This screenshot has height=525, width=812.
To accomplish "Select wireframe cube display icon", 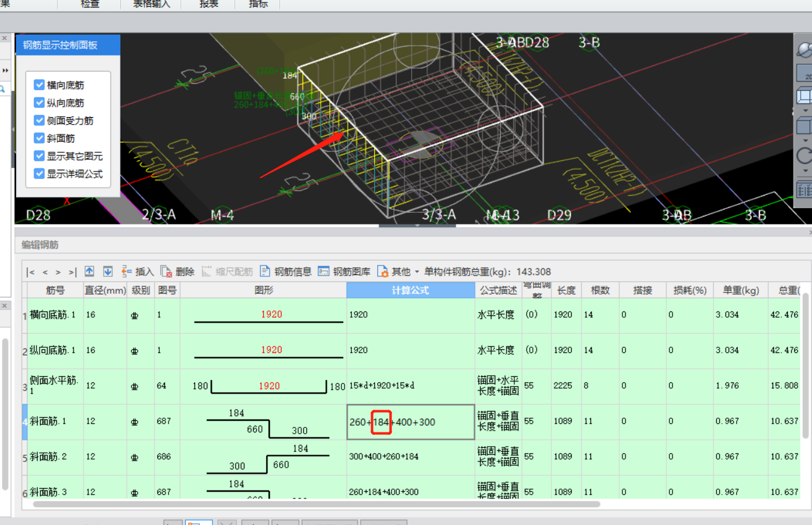I will click(x=805, y=96).
